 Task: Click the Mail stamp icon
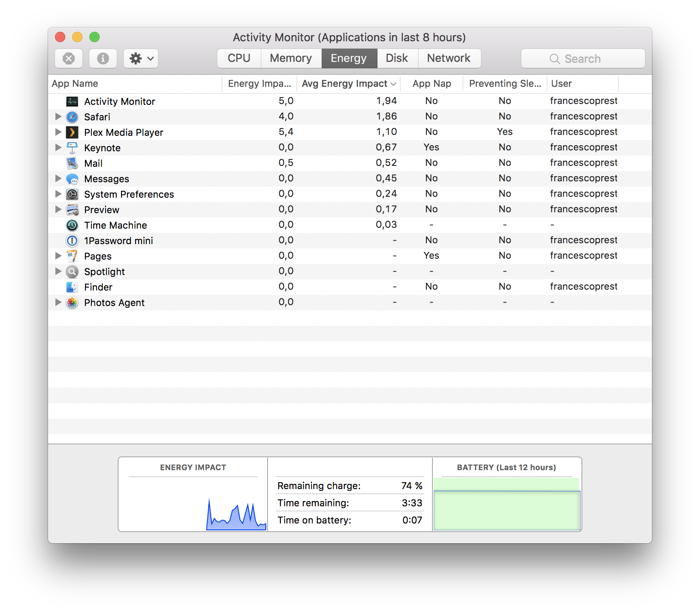click(72, 163)
